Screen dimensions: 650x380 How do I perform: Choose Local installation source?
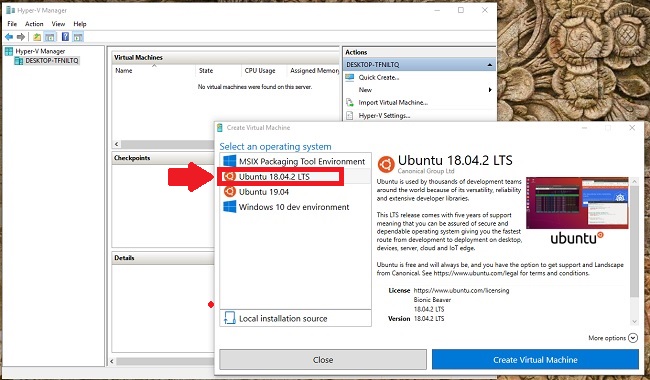point(295,318)
